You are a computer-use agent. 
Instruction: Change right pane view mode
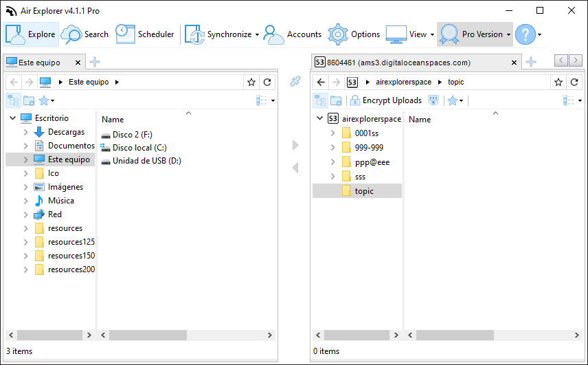(x=572, y=100)
